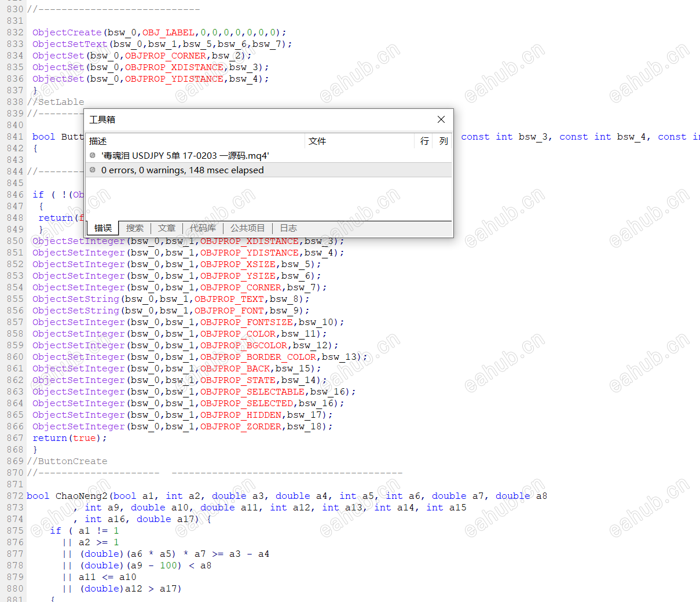The height and width of the screenshot is (602, 700).
Task: Click the //SetLable comment on line 838
Action: (x=56, y=102)
